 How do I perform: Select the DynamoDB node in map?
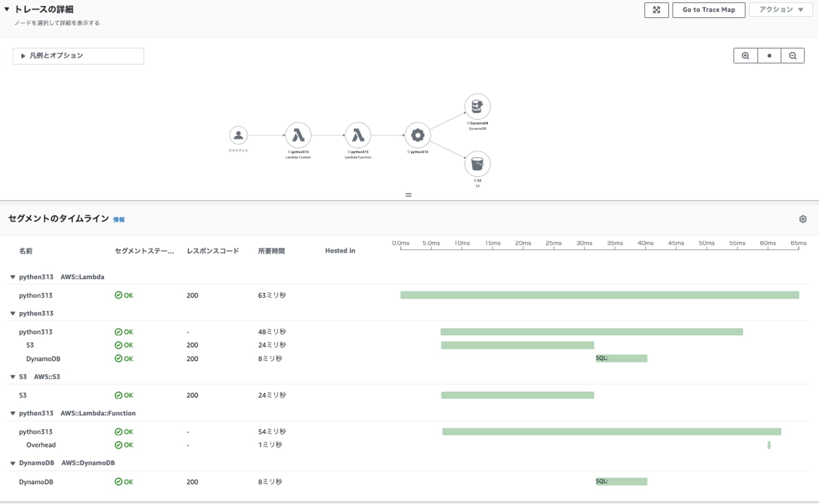pos(477,106)
